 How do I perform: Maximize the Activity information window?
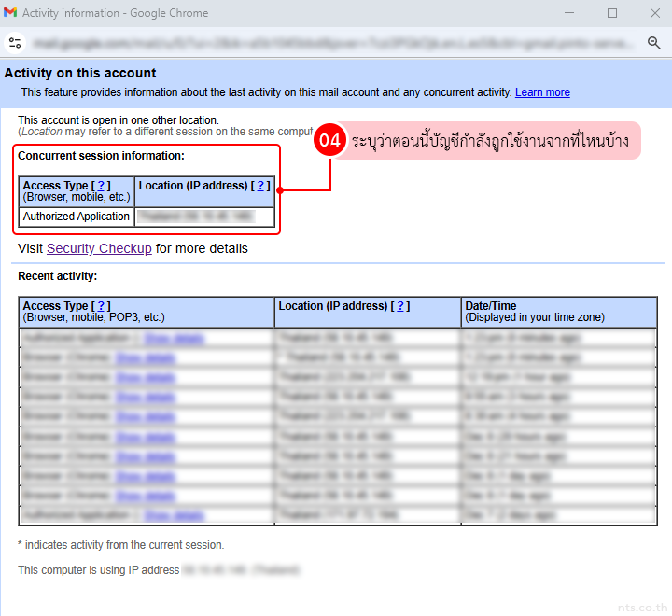point(612,13)
